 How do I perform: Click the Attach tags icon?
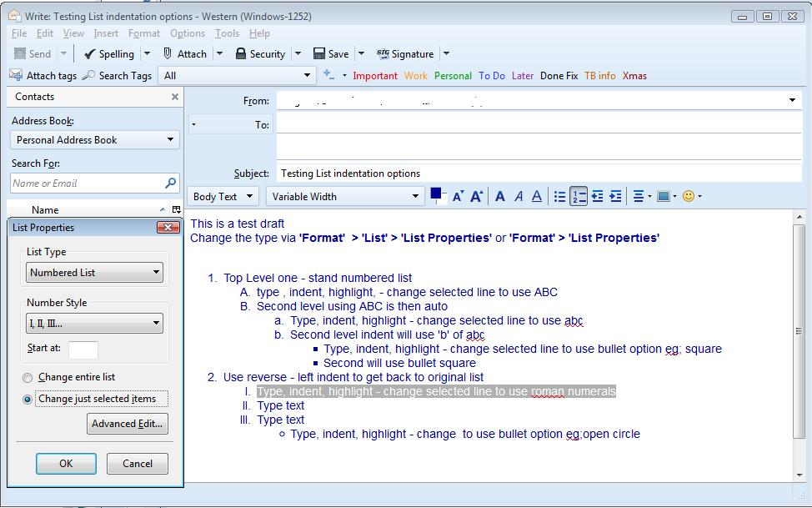(x=16, y=75)
